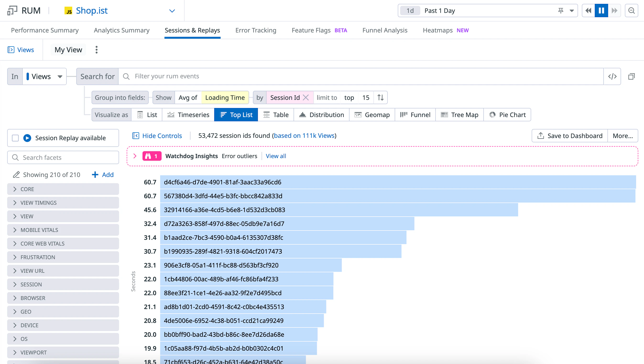Expand the Watchdog Insights panel
The width and height of the screenshot is (644, 364).
[x=135, y=156]
